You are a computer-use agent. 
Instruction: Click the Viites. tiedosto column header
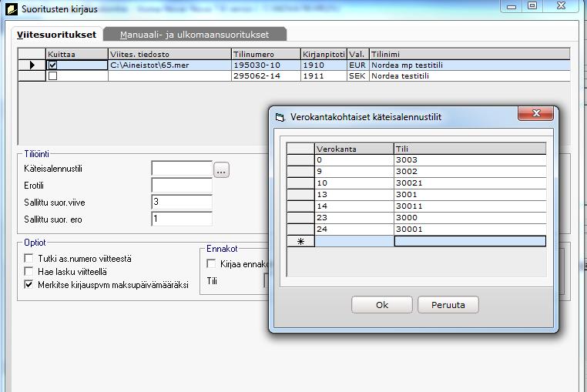(x=169, y=54)
